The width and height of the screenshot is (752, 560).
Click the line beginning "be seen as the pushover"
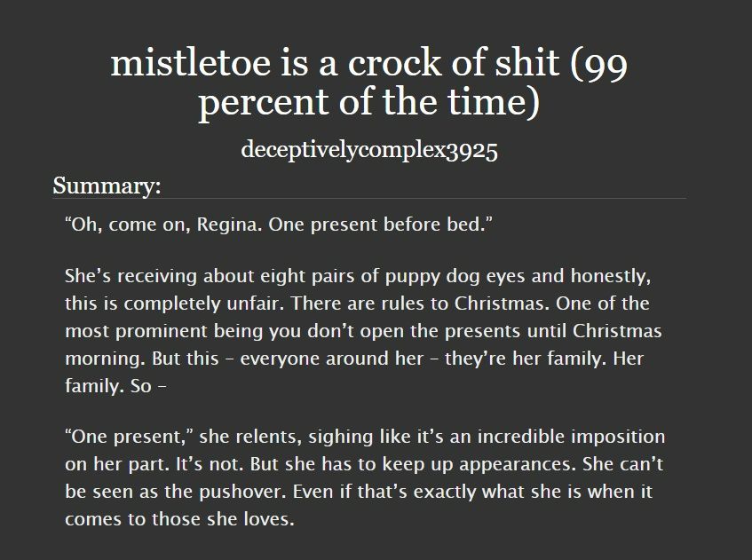pyautogui.click(x=359, y=492)
